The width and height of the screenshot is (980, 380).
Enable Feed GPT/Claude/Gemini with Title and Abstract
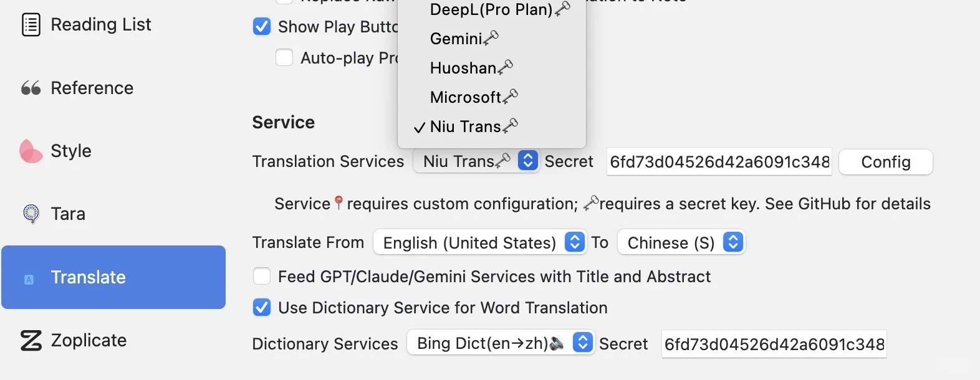click(x=262, y=277)
